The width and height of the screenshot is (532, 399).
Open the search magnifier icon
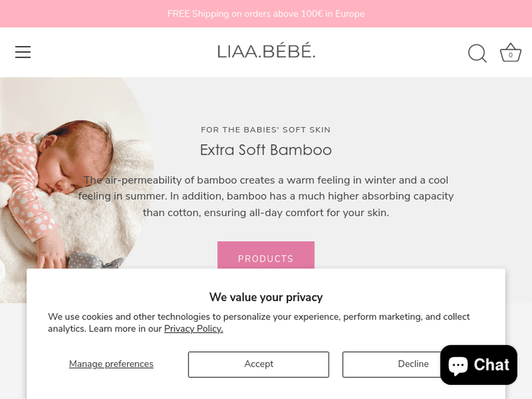477,53
